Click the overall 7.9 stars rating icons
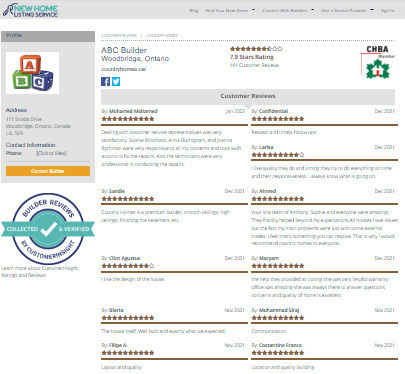This screenshot has height=374, width=405. (256, 49)
